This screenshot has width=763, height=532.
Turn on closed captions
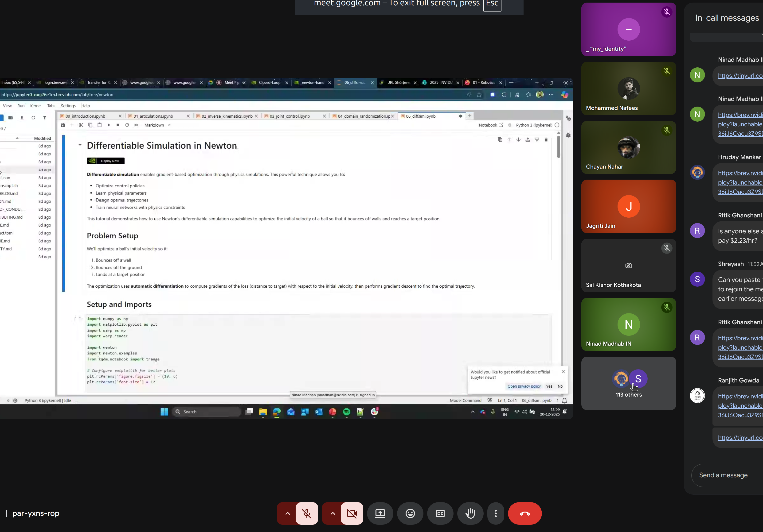440,513
